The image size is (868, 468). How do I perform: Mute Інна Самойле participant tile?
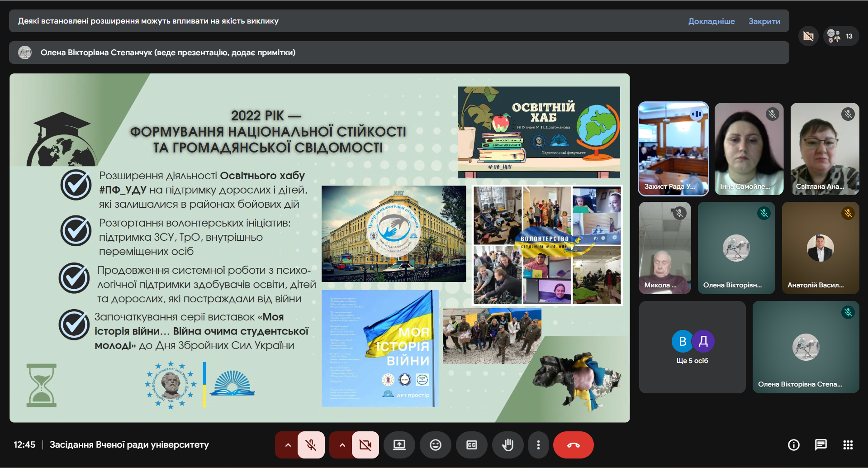(773, 115)
